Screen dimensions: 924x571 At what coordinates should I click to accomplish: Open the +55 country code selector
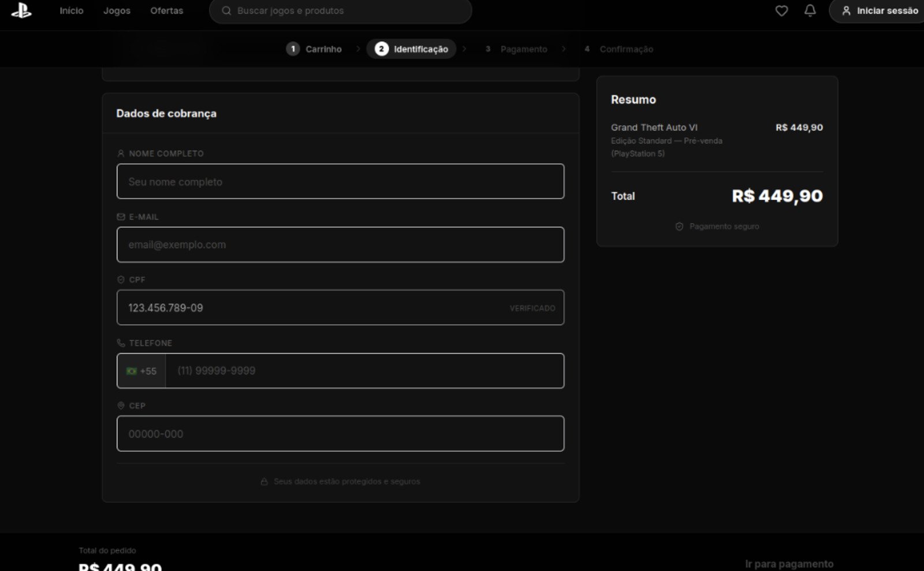pyautogui.click(x=141, y=371)
